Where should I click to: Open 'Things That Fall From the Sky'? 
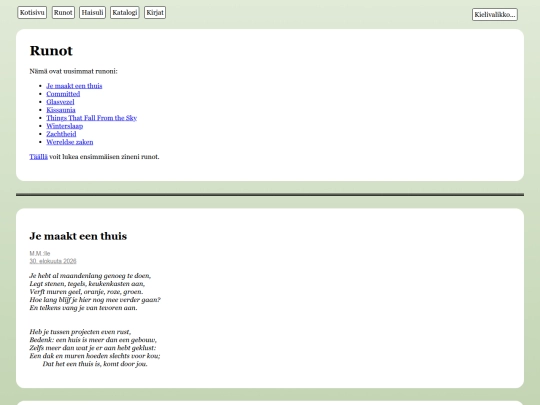point(92,118)
